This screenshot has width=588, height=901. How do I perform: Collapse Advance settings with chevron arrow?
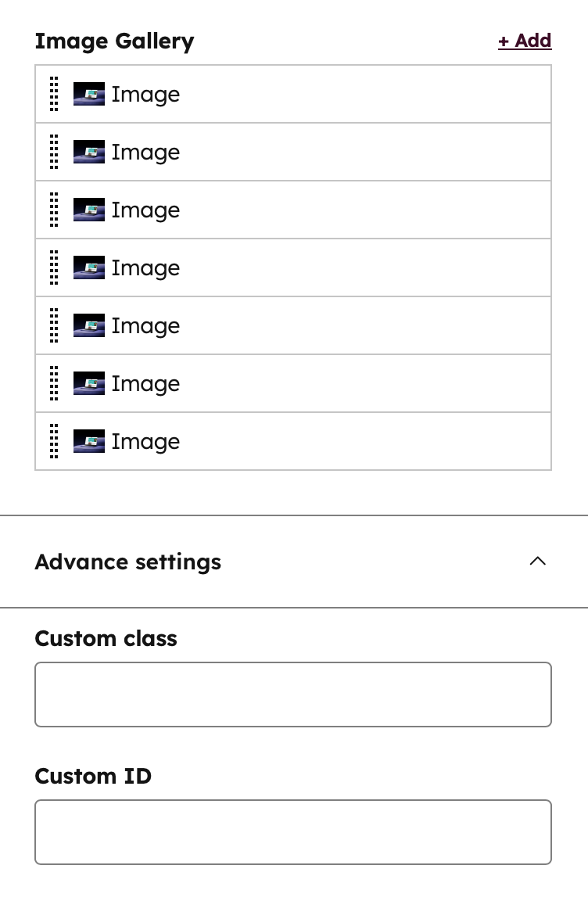pos(537,562)
